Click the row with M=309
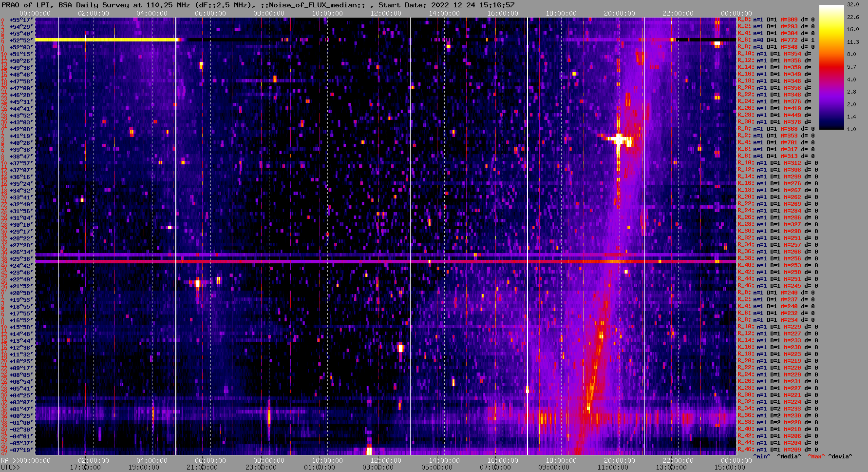Viewport: 868px width, 472px height. (776, 20)
